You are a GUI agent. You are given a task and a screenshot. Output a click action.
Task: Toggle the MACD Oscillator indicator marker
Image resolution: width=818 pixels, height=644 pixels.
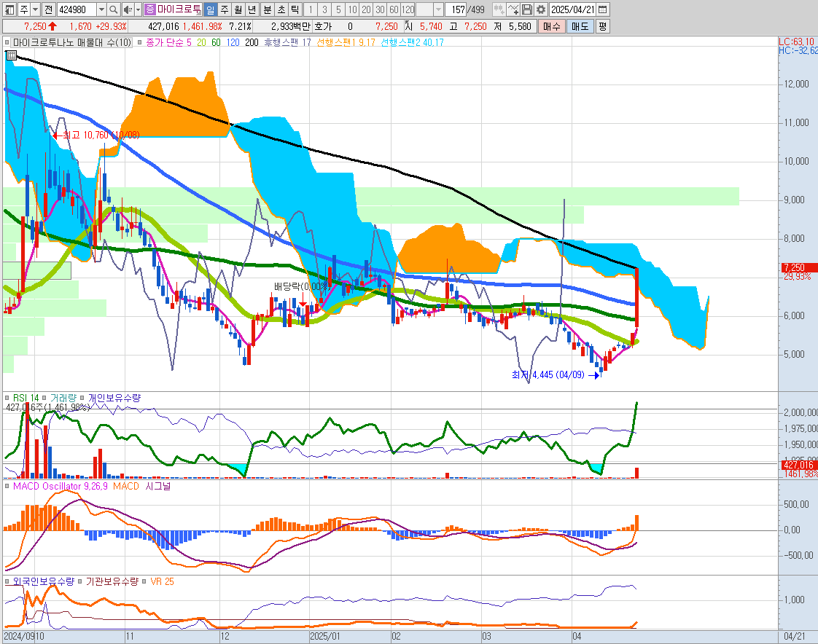(7, 486)
